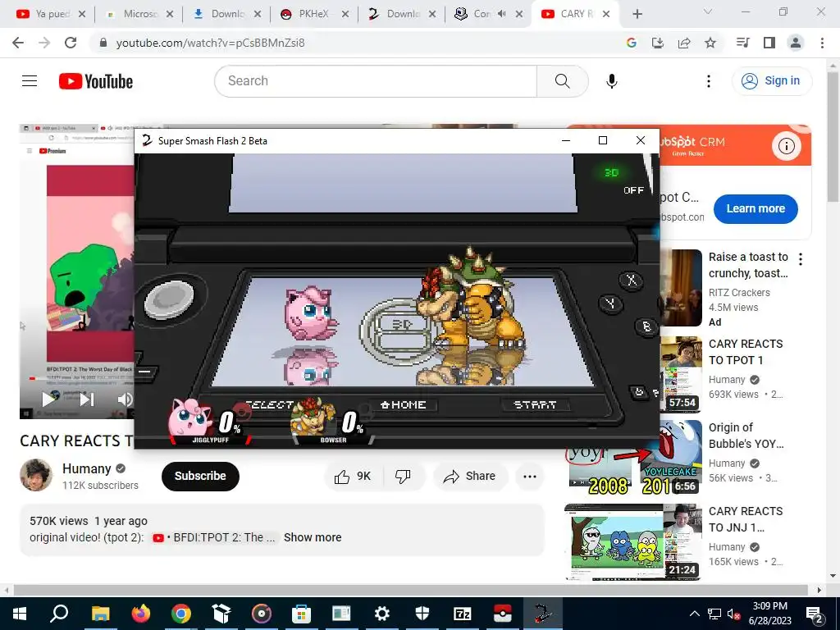The image size is (840, 630).
Task: Open options menu for RITZ Crackers ad
Action: click(801, 259)
